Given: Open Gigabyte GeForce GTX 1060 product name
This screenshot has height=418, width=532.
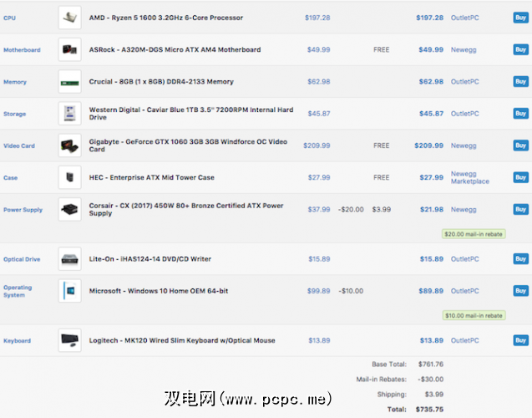Looking at the screenshot, I should (188, 145).
